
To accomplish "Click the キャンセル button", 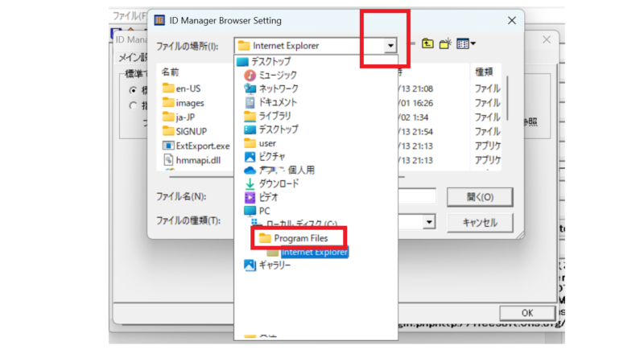I will pyautogui.click(x=480, y=223).
